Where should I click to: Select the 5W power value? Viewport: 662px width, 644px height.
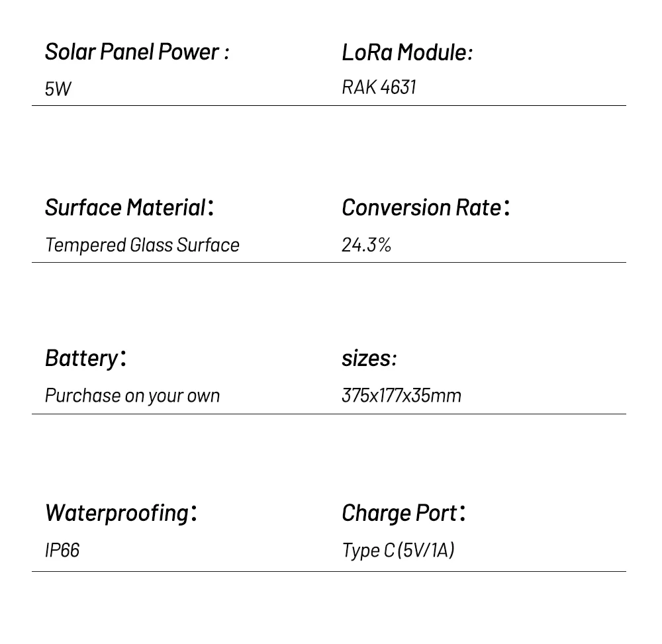click(58, 89)
